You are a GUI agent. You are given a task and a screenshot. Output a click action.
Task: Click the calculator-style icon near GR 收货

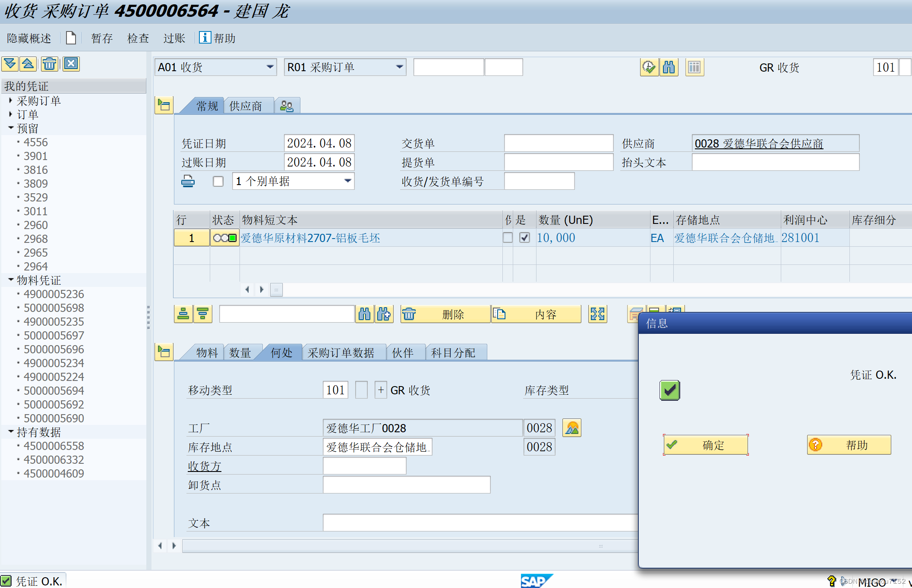(694, 67)
